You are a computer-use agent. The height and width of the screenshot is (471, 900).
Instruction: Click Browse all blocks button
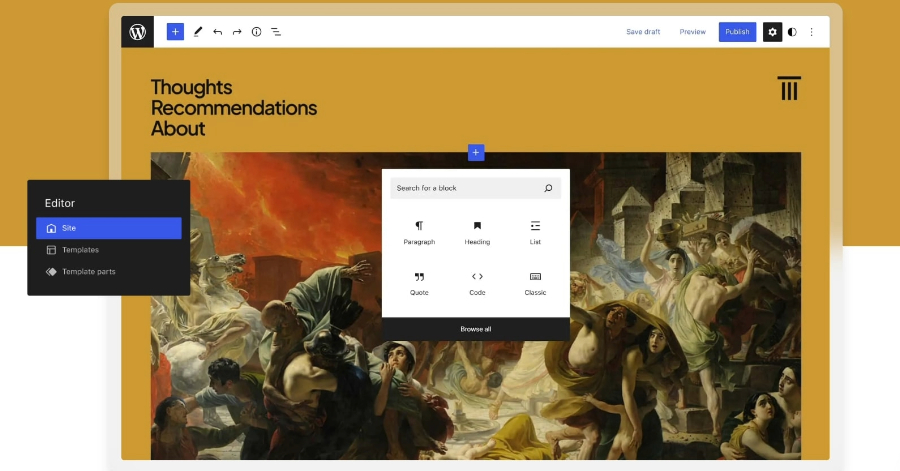(x=476, y=329)
